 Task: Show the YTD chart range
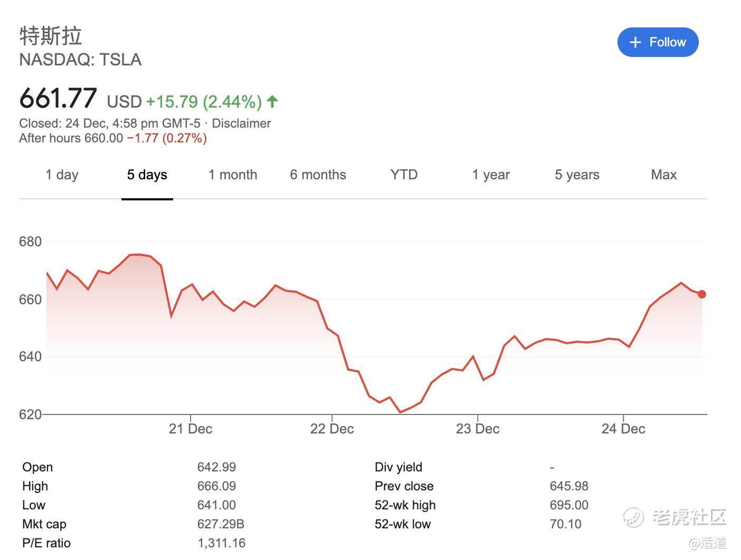404,175
